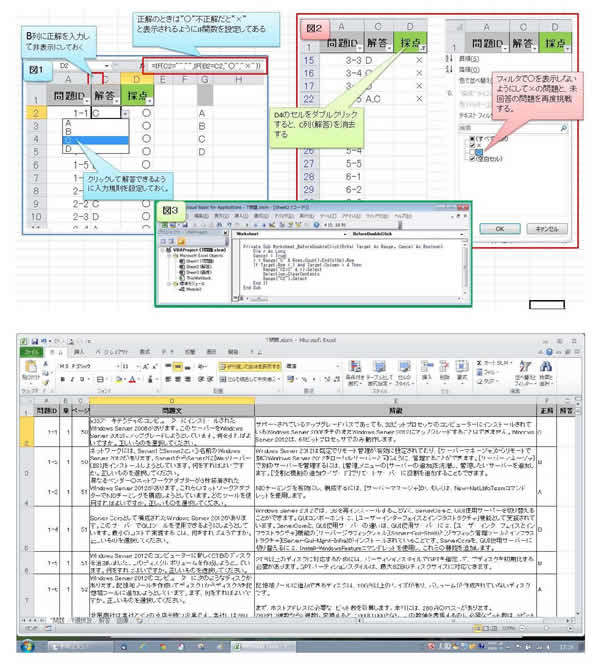Toggle Underline in the Excel font group
600x664 pixels.
coord(82,379)
